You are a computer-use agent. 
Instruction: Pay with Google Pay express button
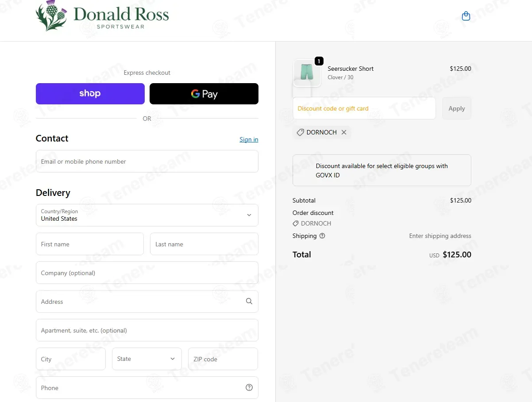click(x=204, y=94)
